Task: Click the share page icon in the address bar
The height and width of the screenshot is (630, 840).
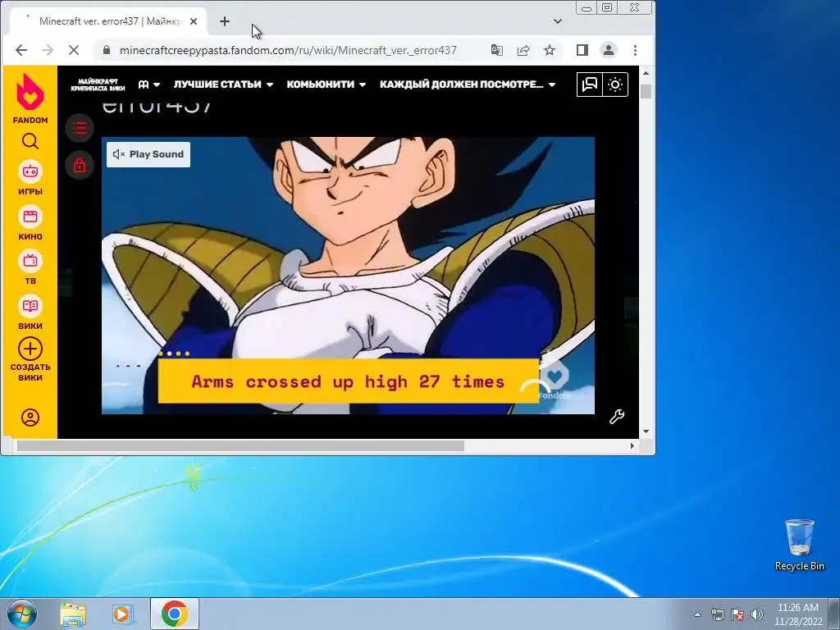Action: coord(523,50)
